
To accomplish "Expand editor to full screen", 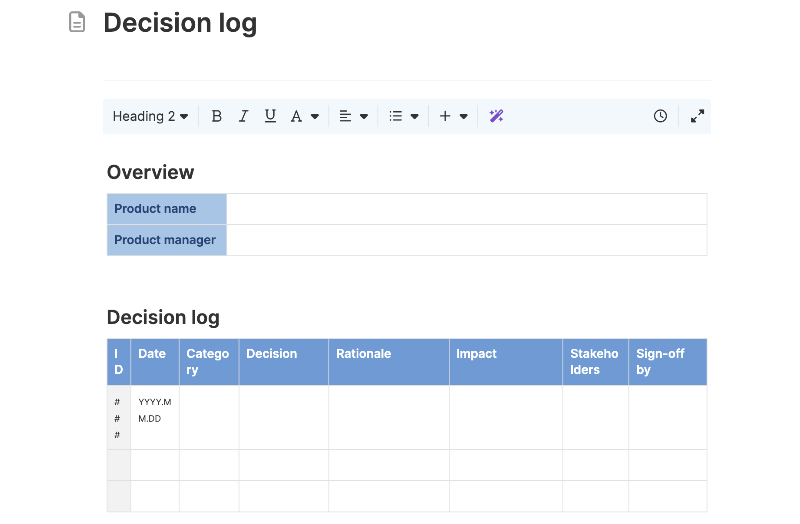I will click(x=697, y=116).
